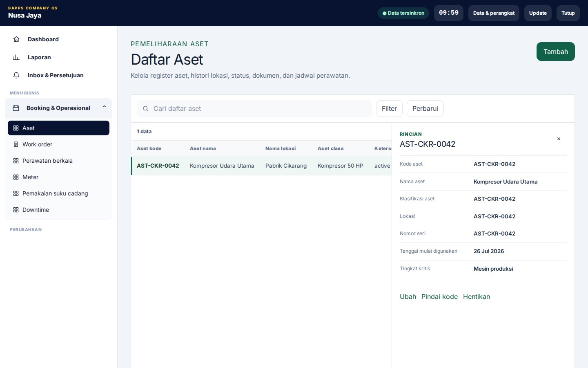Click the Inbox & Persetujuan bell icon
Viewport: 588px width, 368px height.
[16, 75]
